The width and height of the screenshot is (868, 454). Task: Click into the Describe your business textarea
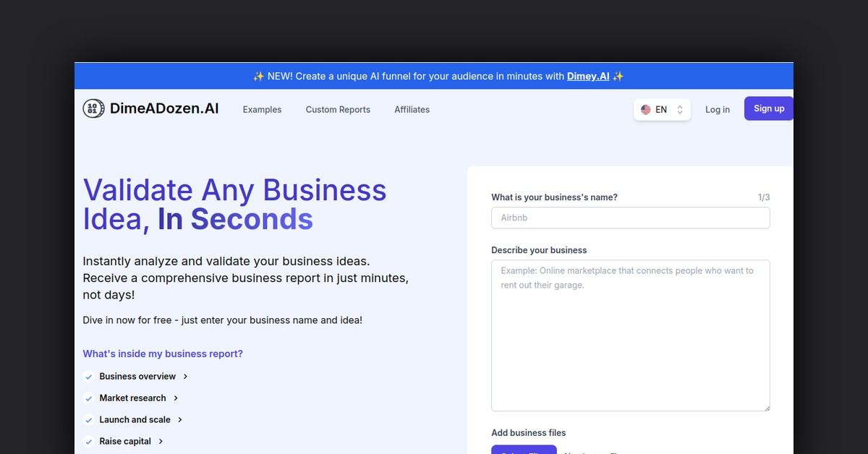pos(630,335)
